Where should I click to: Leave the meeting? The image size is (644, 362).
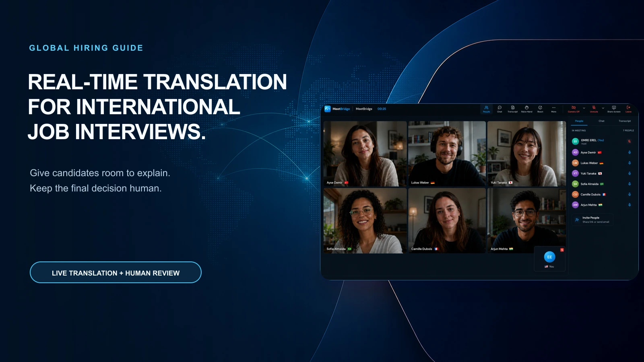tap(628, 109)
